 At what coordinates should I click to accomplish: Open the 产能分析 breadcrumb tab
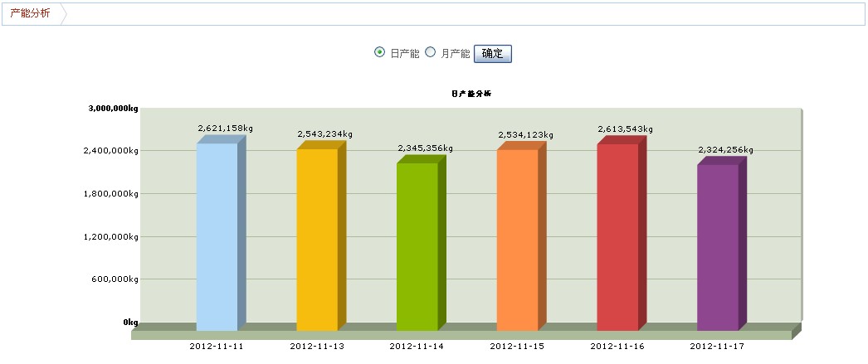pyautogui.click(x=30, y=14)
